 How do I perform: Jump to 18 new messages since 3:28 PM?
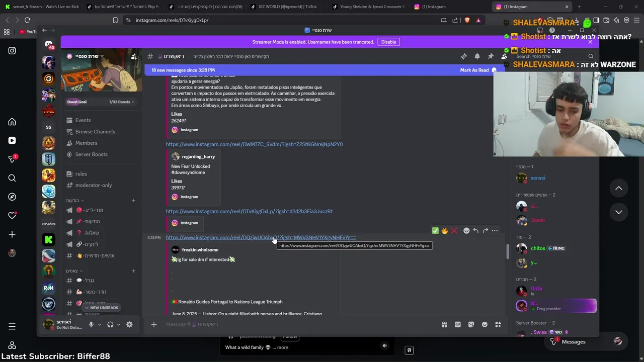pyautogui.click(x=183, y=70)
